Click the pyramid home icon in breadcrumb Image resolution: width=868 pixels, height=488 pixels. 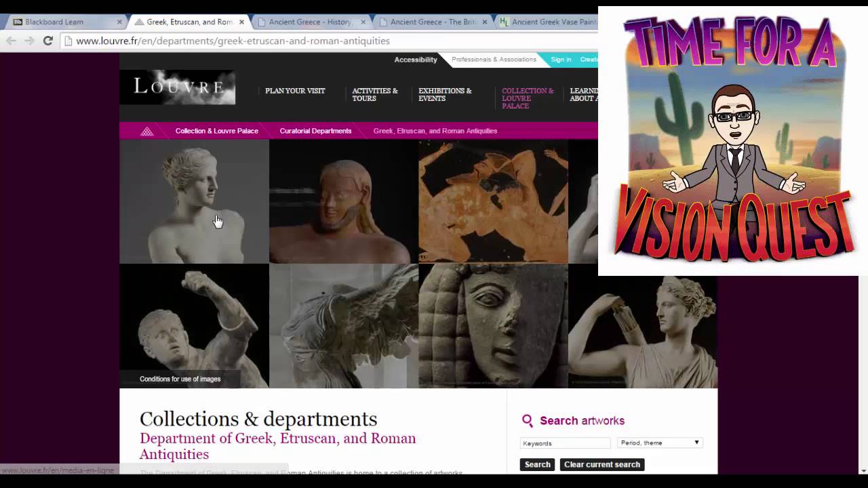point(147,131)
